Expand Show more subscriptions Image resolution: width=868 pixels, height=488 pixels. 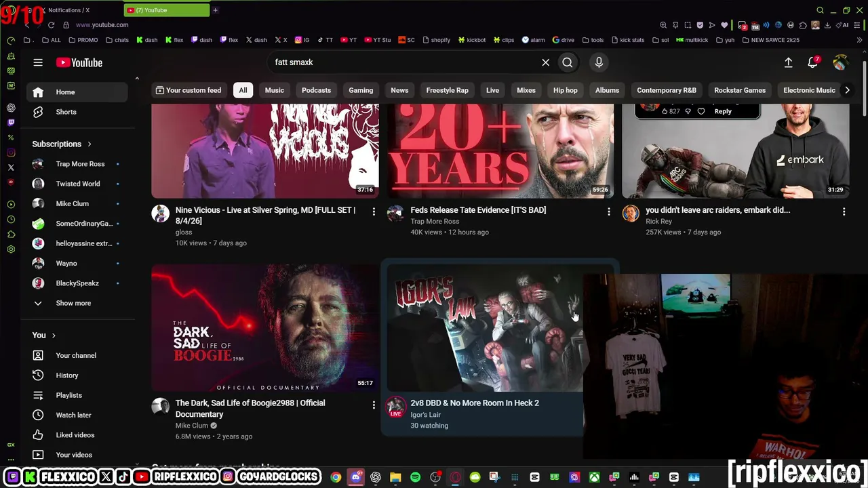tap(77, 303)
